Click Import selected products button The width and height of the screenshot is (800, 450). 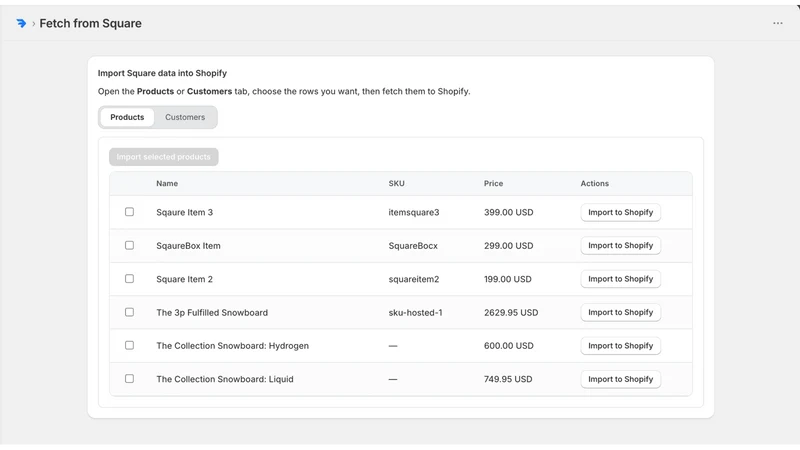164,157
